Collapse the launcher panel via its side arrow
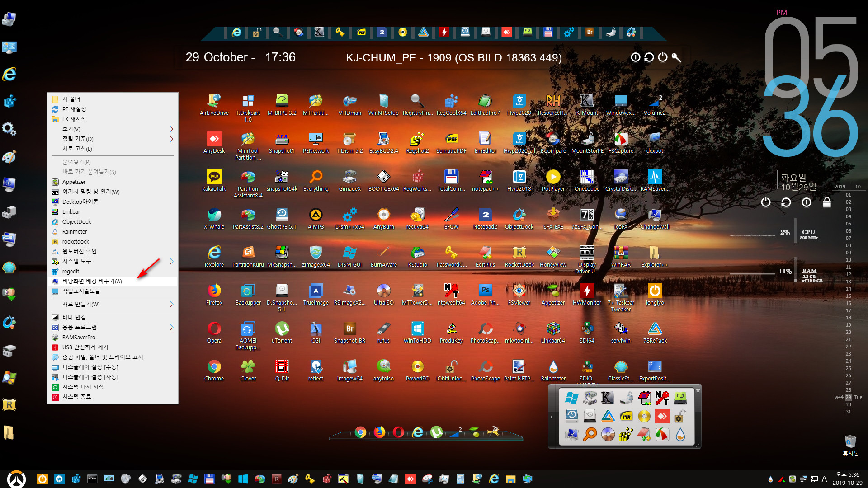 552,416
